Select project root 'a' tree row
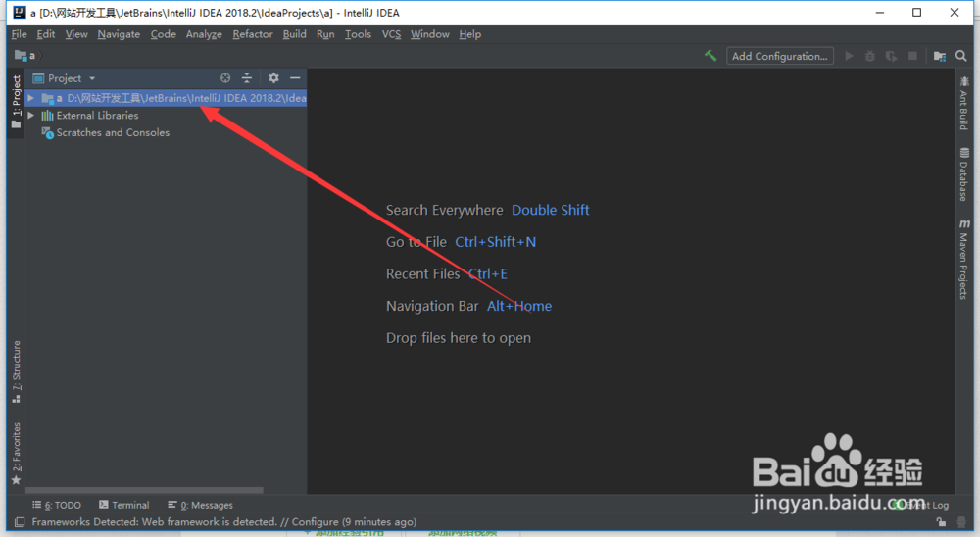980x537 pixels. 166,98
